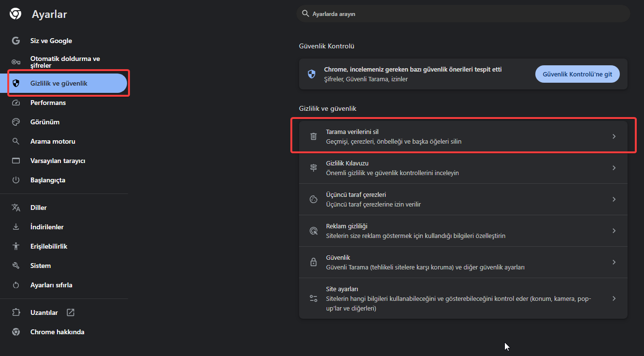Click the lock icon next to Güvenlik
The height and width of the screenshot is (356, 644).
(x=314, y=262)
